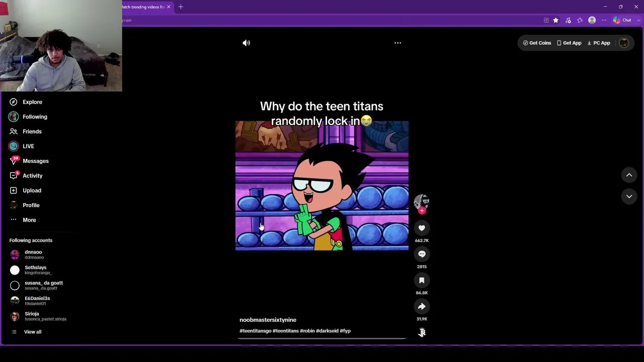Click the PC App download button
The image size is (644, 362).
(x=599, y=43)
